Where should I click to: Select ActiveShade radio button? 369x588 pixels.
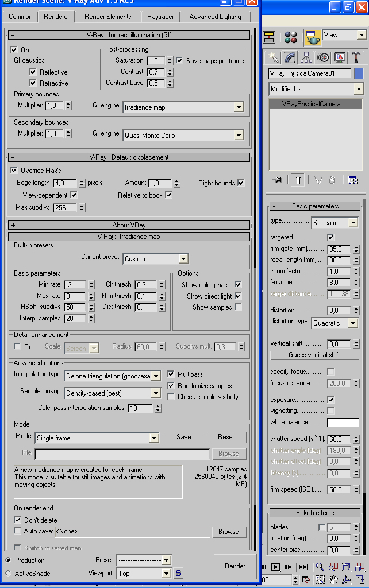(x=8, y=574)
